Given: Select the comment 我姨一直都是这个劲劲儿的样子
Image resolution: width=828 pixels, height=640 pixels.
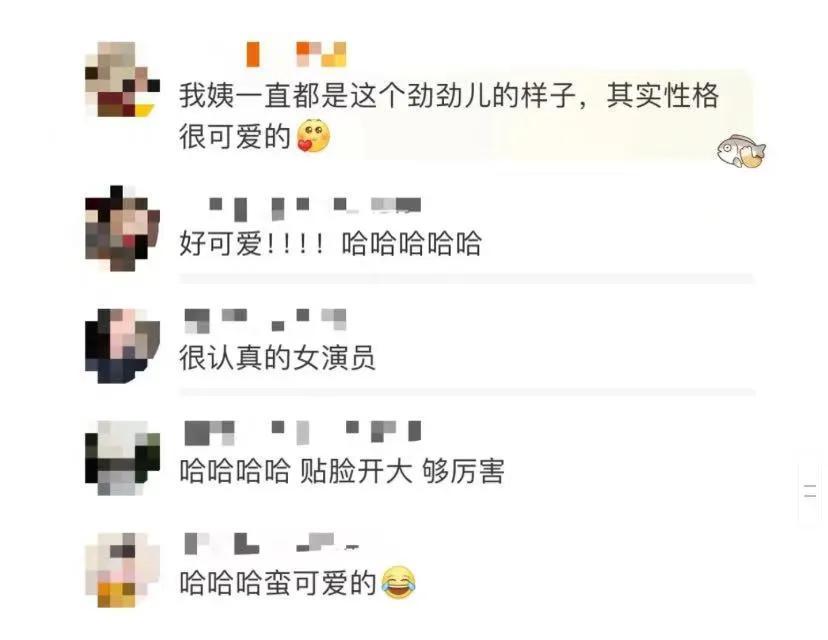Looking at the screenshot, I should coord(449,116).
